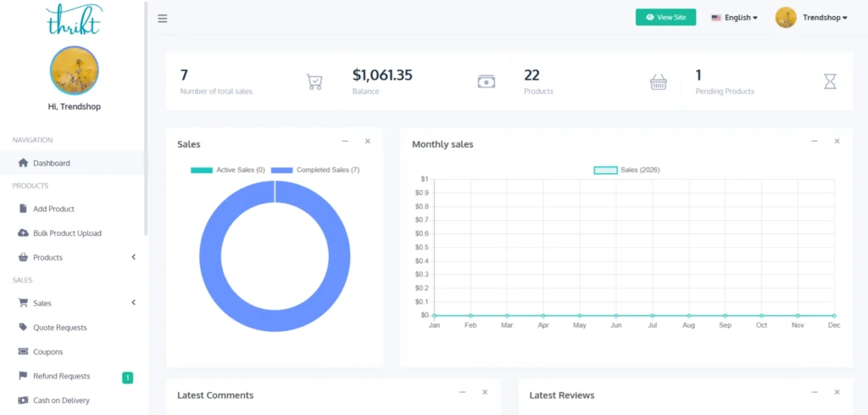This screenshot has height=415, width=868.
Task: Open Dashboard from navigation sidebar
Action: [x=51, y=163]
